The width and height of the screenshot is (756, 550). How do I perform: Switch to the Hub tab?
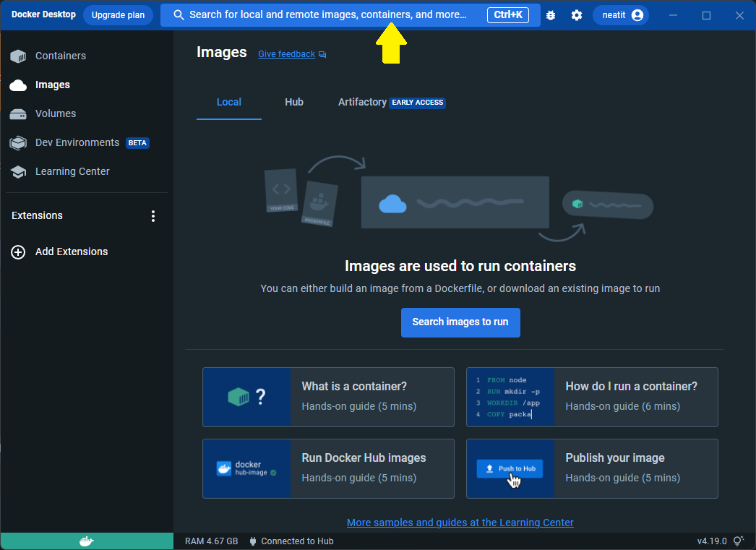pyautogui.click(x=293, y=102)
